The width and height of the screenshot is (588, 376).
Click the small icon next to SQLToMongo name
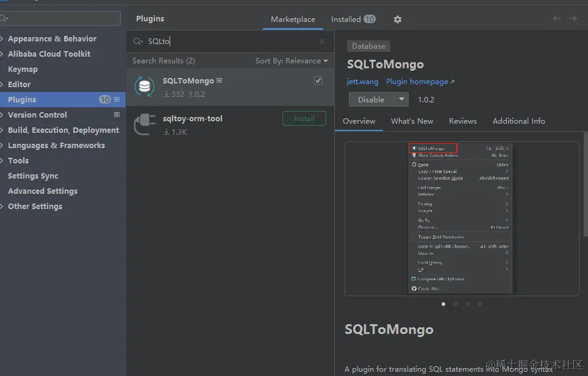point(220,80)
